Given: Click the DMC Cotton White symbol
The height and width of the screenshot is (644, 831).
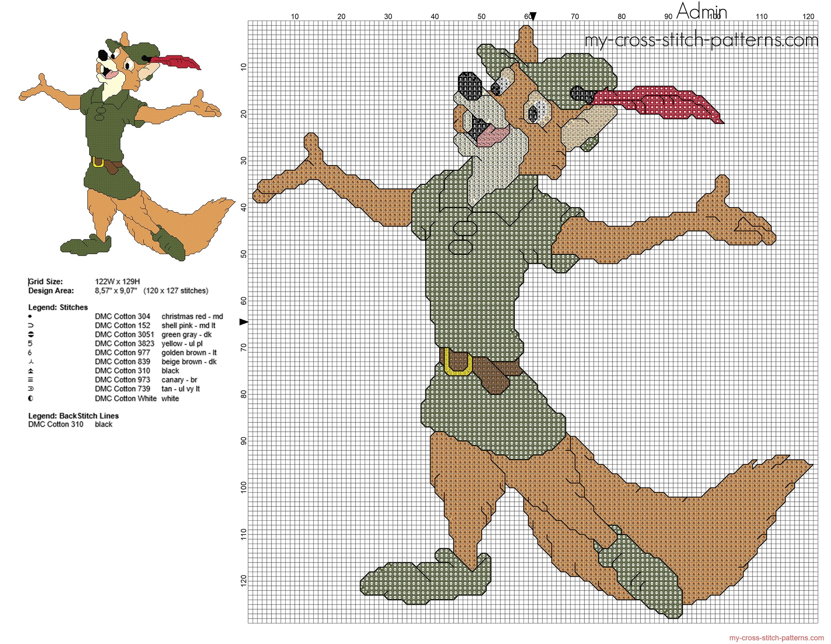Looking at the screenshot, I should [31, 399].
